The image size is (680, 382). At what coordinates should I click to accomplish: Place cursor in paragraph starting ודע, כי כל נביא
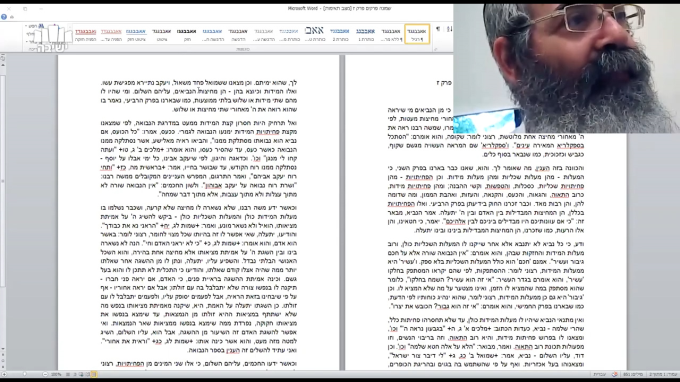pyautogui.click(x=486, y=275)
